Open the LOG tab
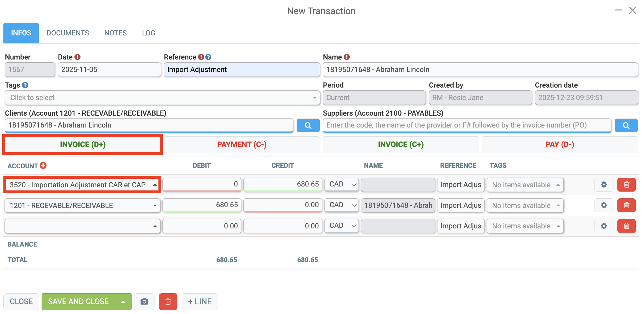644x314 pixels. point(149,33)
